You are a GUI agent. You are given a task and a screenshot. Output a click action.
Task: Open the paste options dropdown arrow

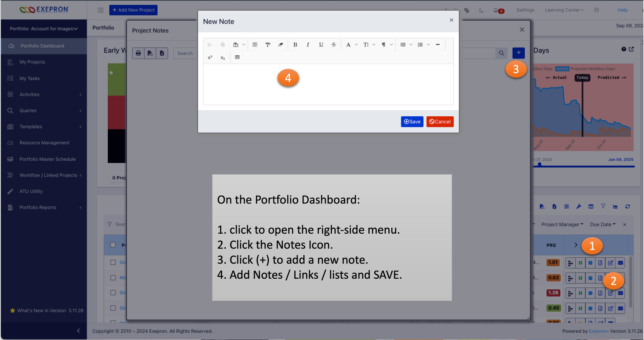(x=244, y=45)
